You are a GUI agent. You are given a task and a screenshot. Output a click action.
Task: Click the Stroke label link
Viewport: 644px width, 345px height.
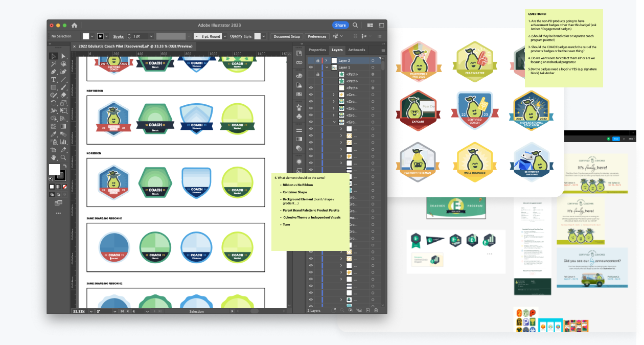pos(119,36)
